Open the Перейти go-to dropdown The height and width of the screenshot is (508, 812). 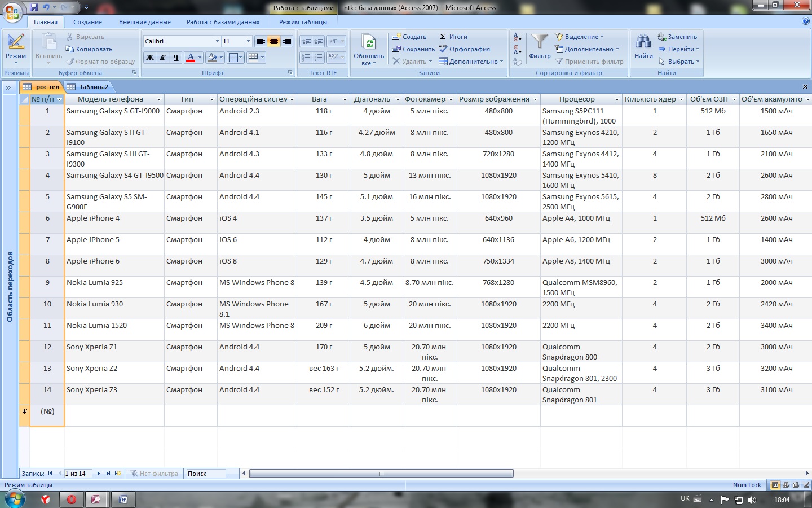pyautogui.click(x=679, y=49)
